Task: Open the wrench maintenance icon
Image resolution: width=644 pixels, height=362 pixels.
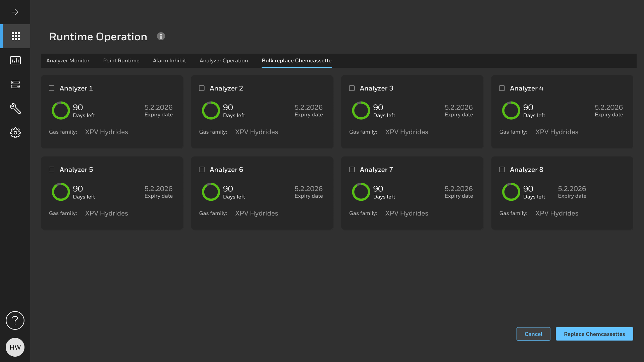Action: (x=15, y=109)
